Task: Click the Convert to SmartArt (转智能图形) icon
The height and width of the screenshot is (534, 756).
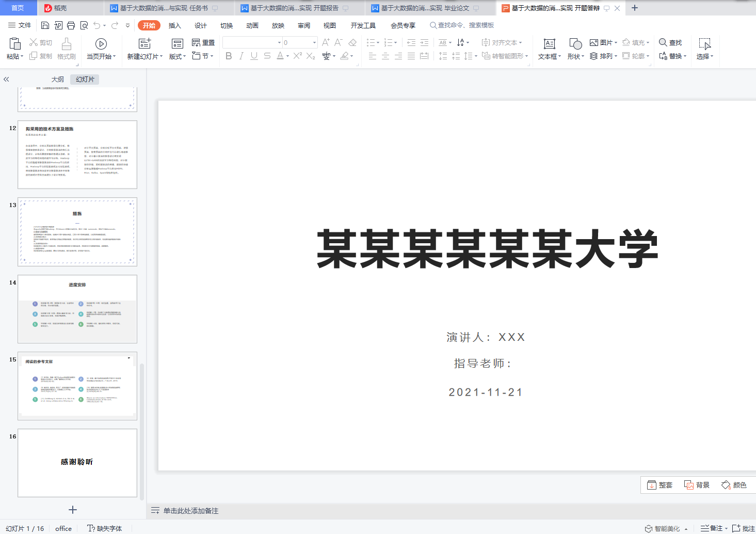Action: pyautogui.click(x=486, y=56)
